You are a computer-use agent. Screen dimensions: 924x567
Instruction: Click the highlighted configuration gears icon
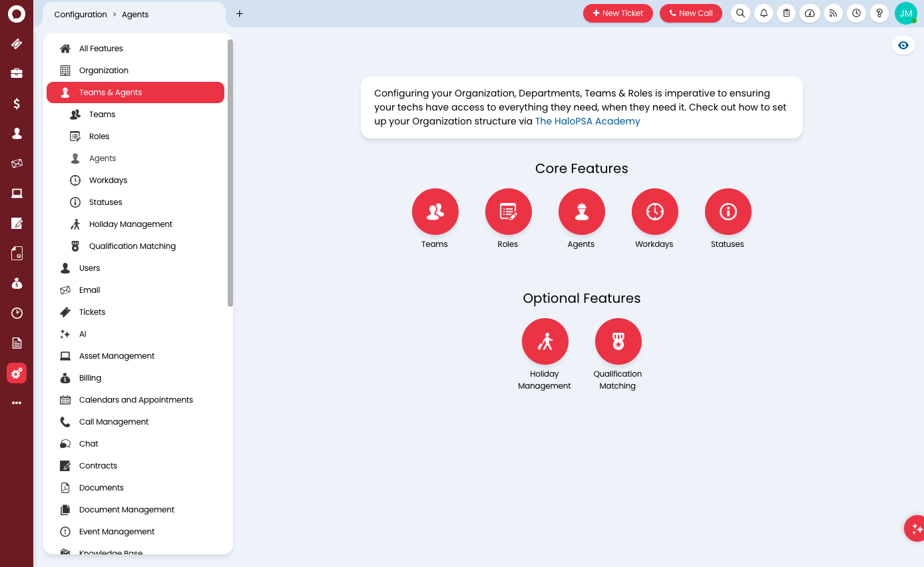17,373
